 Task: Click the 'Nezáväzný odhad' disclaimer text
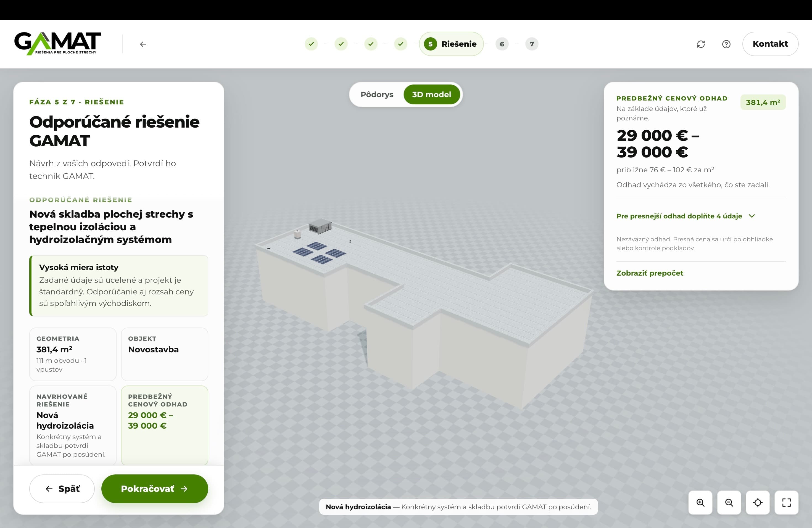[694, 244]
